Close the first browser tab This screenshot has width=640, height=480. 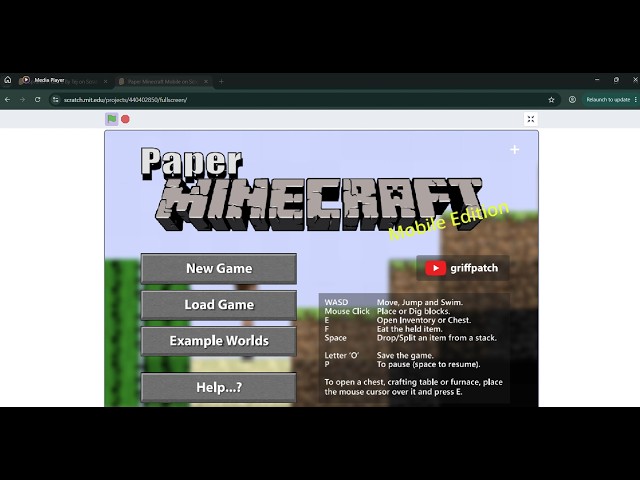point(106,82)
